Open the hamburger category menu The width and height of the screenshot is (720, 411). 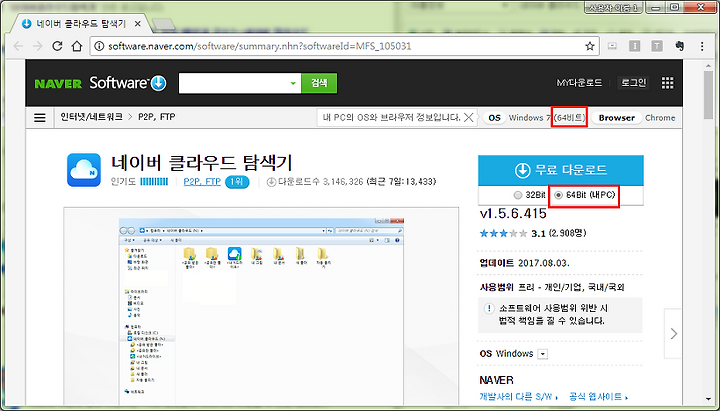(40, 118)
